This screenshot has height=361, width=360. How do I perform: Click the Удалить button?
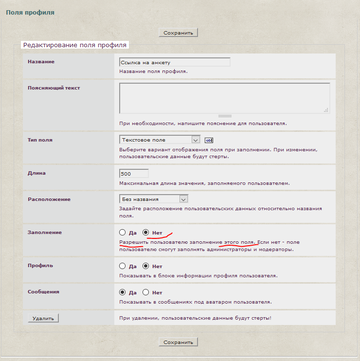click(43, 318)
